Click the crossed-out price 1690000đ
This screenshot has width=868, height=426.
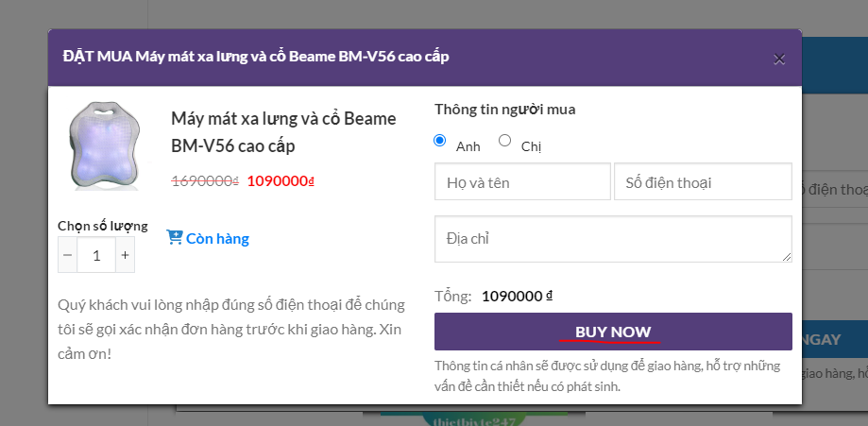point(205,181)
